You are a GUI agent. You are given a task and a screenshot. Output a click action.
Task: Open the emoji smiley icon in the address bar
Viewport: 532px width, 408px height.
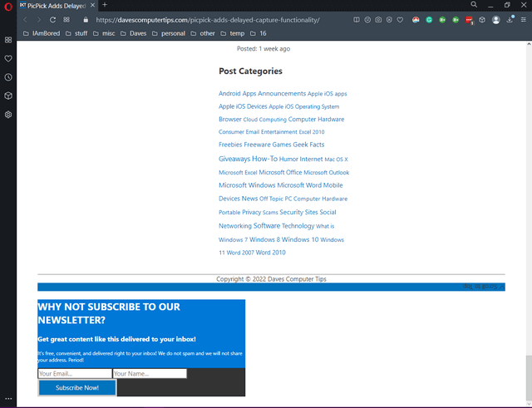367,20
